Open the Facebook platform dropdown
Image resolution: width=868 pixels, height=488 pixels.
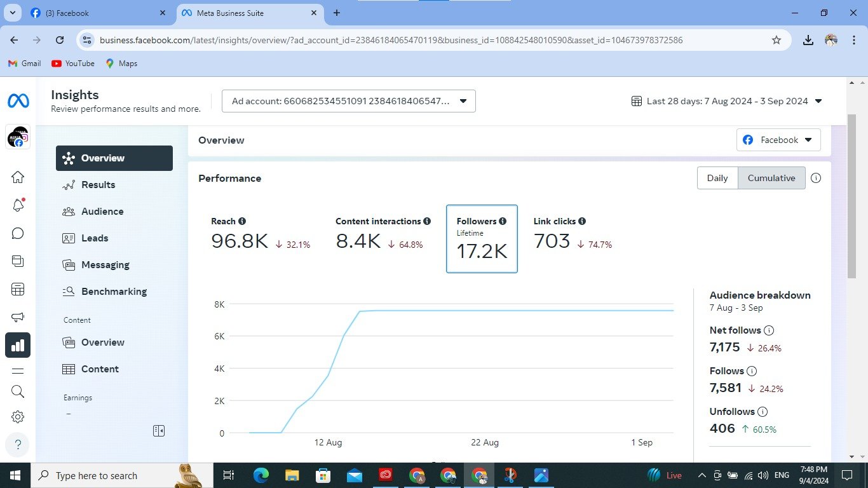point(778,140)
